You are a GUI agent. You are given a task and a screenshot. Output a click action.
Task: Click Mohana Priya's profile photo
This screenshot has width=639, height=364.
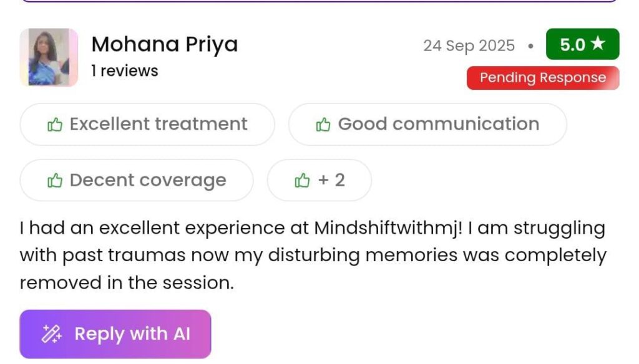[x=49, y=57]
